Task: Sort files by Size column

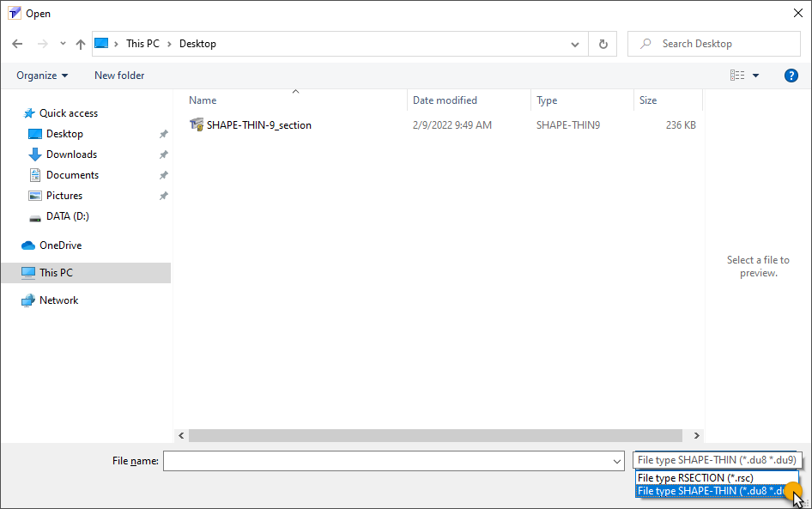Action: [648, 100]
